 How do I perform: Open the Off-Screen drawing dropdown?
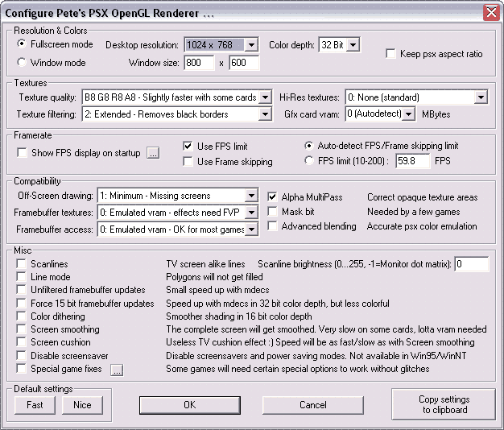click(x=178, y=196)
